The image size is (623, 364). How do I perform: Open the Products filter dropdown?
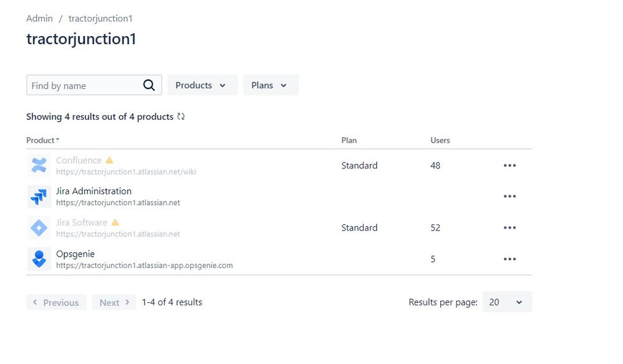tap(202, 85)
